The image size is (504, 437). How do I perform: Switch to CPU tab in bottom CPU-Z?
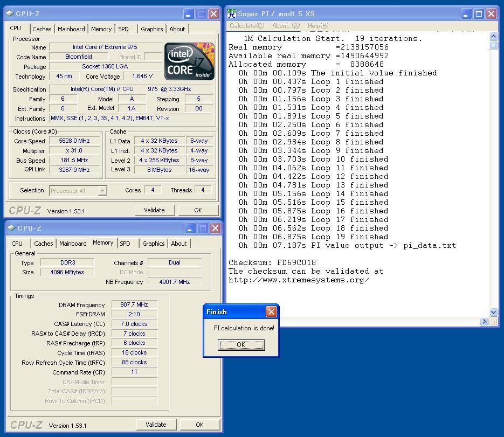(17, 244)
